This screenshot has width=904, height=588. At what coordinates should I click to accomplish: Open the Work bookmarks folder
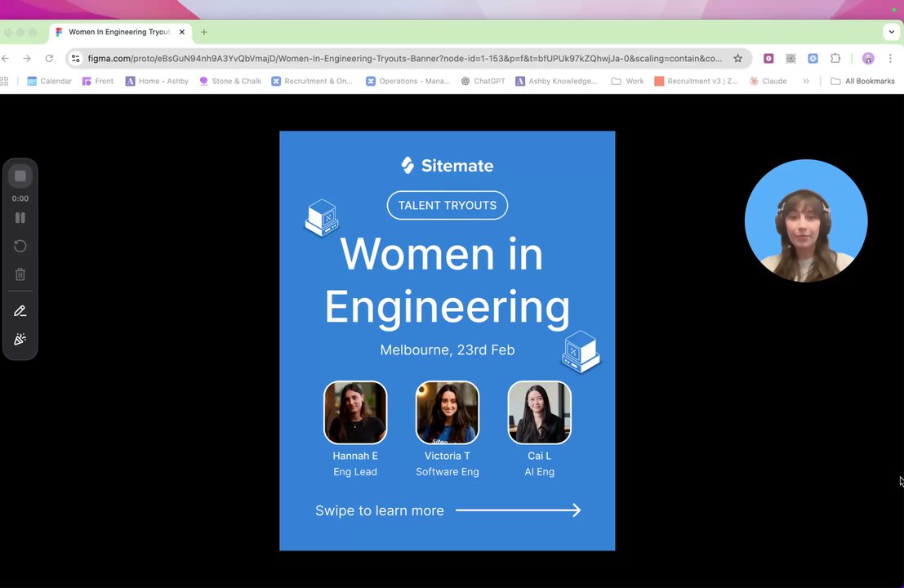(627, 82)
